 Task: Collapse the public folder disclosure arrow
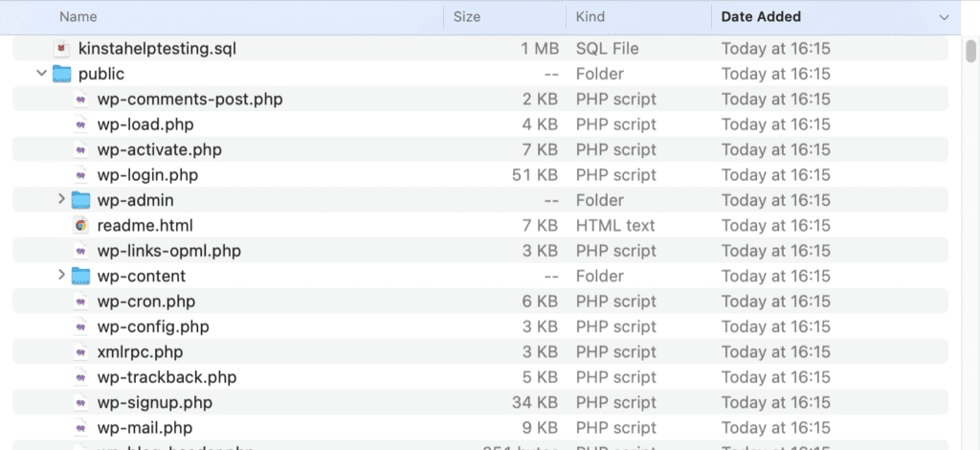[42, 74]
